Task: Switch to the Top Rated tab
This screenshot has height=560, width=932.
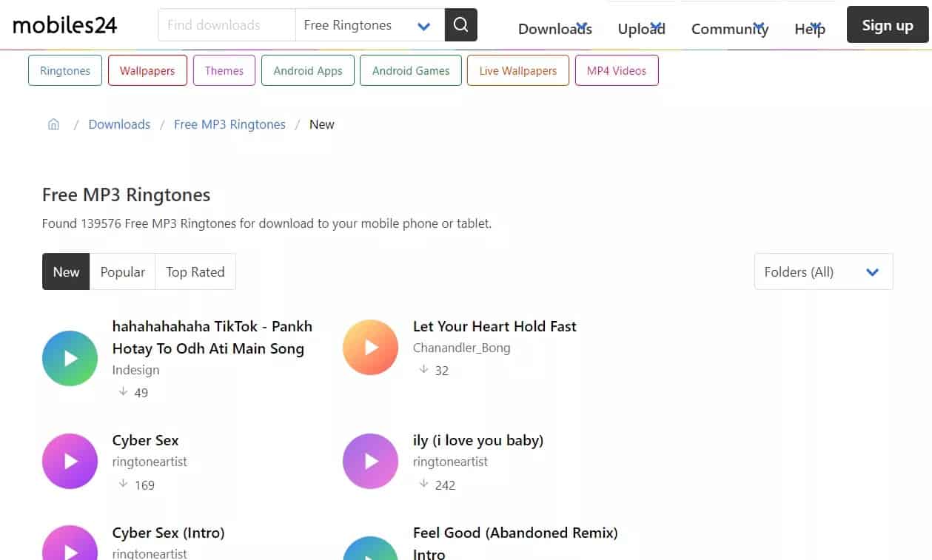Action: [x=195, y=272]
